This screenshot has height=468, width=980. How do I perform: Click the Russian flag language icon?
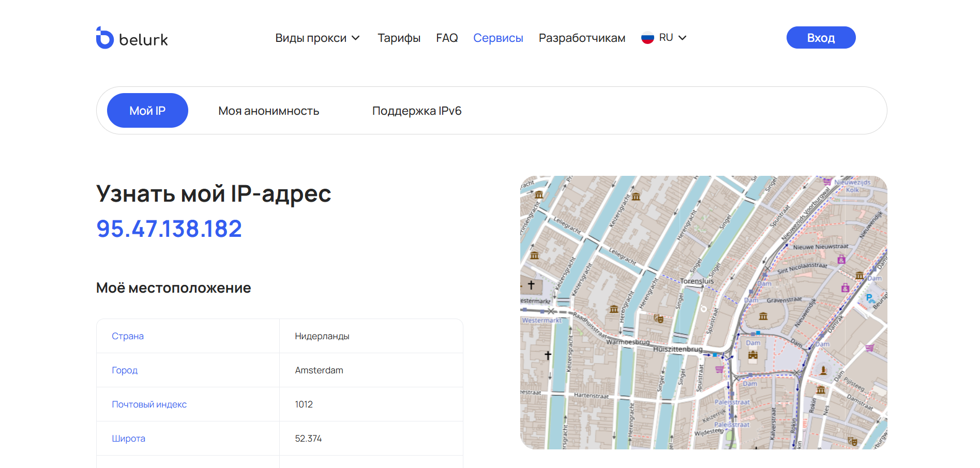pos(647,38)
